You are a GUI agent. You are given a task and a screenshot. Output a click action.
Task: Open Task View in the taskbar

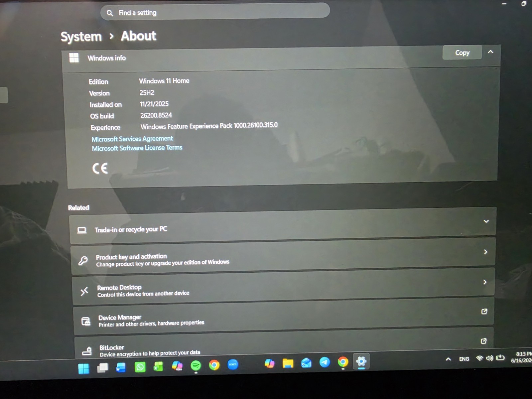click(x=102, y=368)
